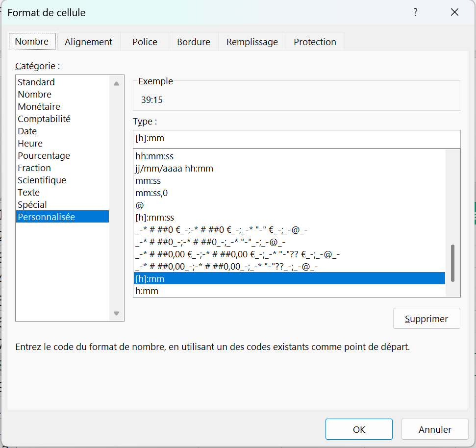Screen dimensions: 476x448
Task: Click the Annuler button
Action: pos(435,429)
